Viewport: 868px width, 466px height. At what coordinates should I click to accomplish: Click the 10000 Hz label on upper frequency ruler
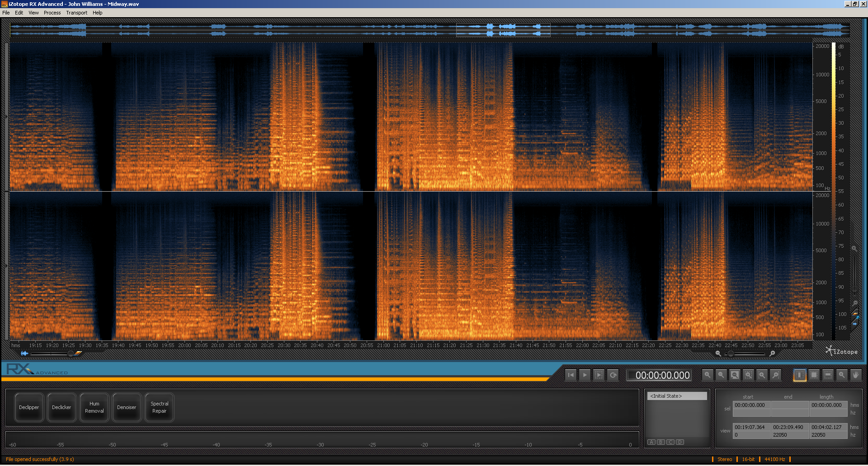click(822, 75)
